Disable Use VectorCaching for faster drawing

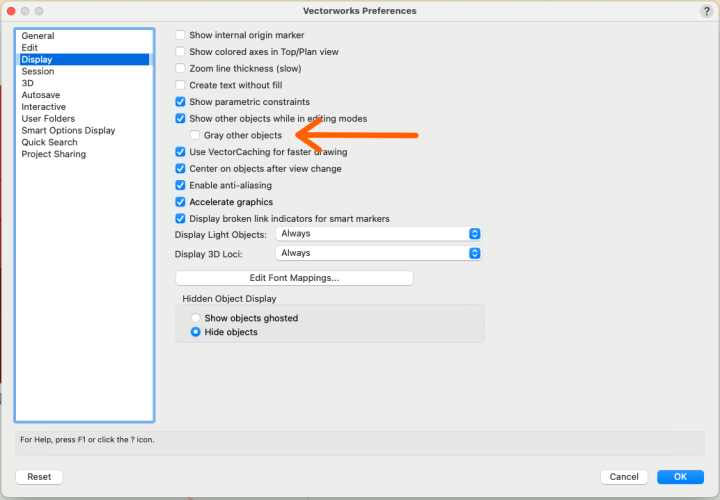(x=181, y=152)
